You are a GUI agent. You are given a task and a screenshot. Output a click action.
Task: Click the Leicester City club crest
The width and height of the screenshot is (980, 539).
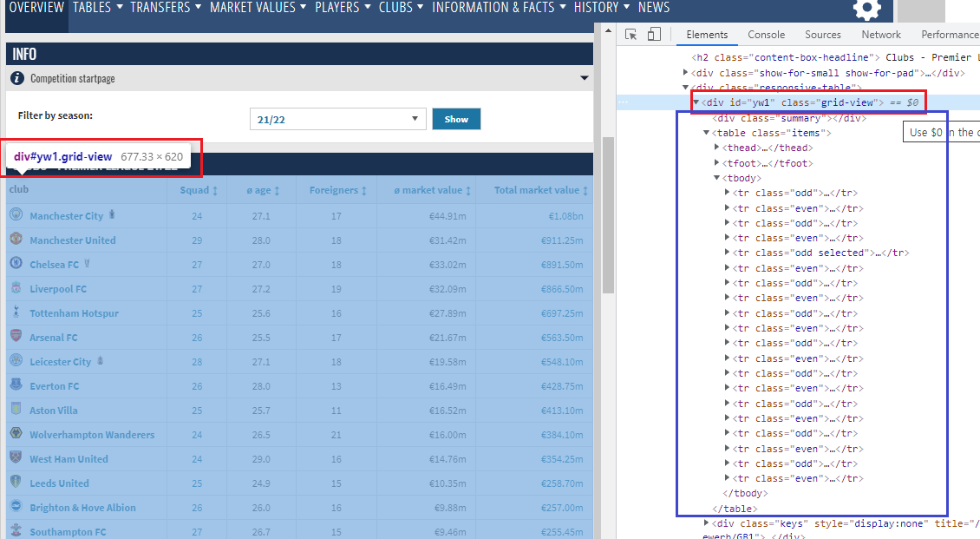point(16,361)
